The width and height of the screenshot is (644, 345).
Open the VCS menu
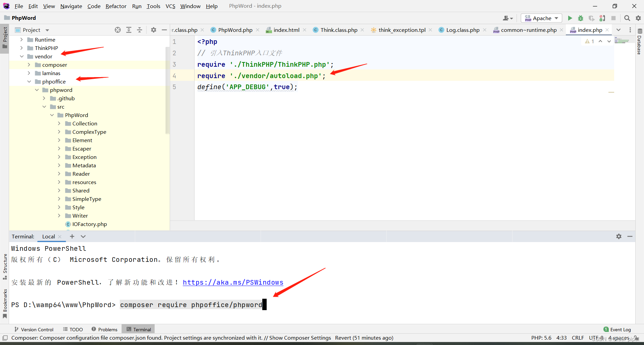click(x=170, y=6)
